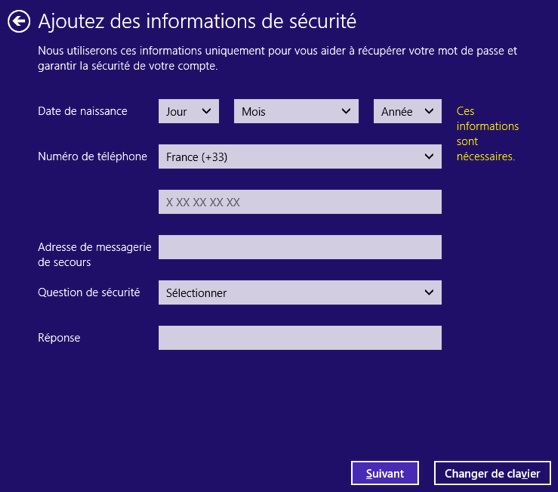This screenshot has width=558, height=492.
Task: Click the Suivant button
Action: click(x=385, y=473)
